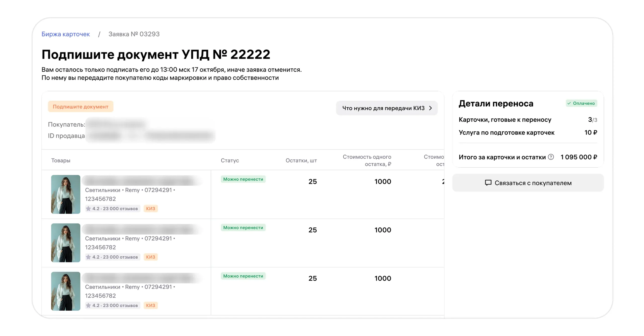Click the quantity 25 in third product row
Image resolution: width=644 pixels, height=336 pixels.
coord(312,278)
